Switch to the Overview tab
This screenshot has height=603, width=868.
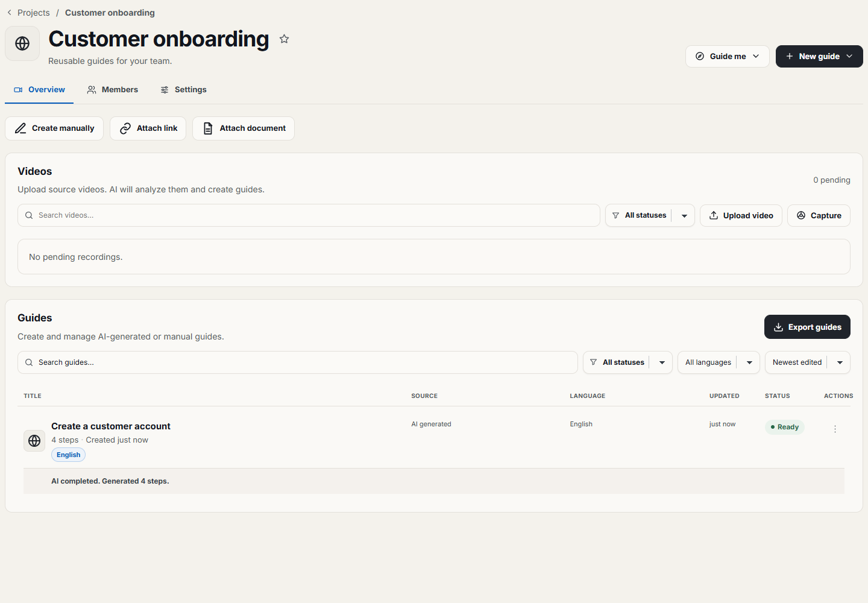pyautogui.click(x=39, y=90)
